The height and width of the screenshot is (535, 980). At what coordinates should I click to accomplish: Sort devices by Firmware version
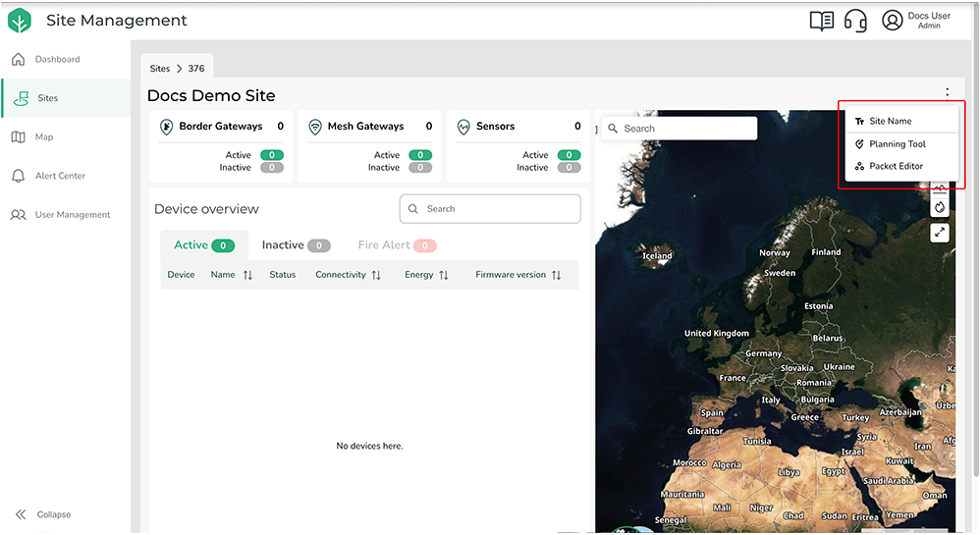point(556,276)
